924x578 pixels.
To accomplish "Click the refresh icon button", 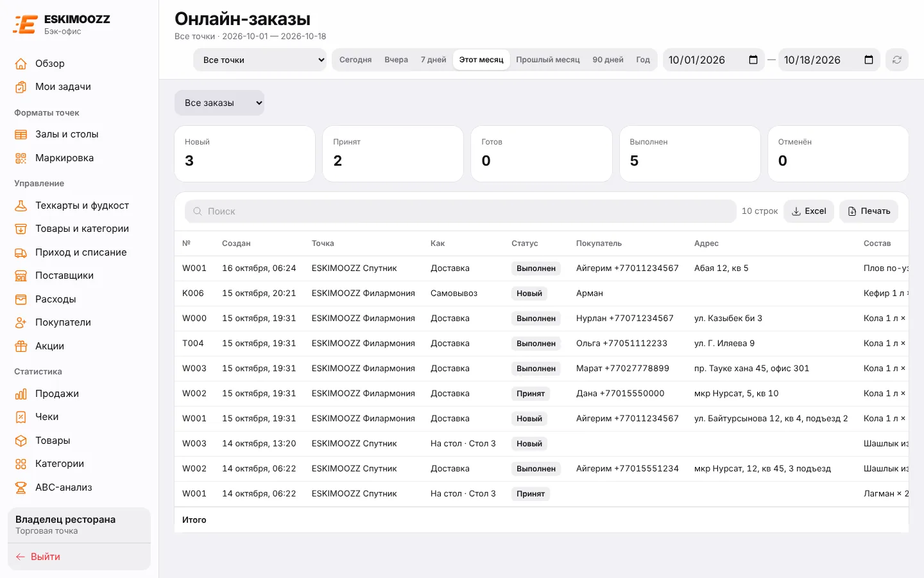I will pyautogui.click(x=896, y=60).
